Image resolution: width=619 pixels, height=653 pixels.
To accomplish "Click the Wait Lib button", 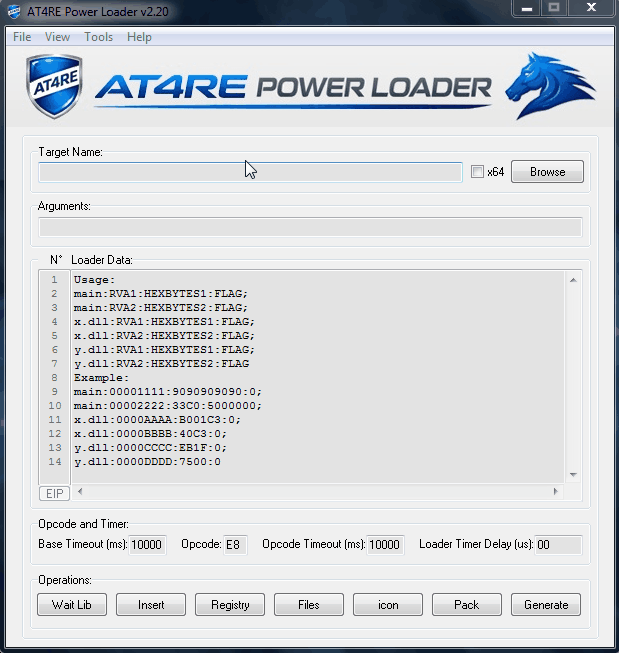I will [71, 605].
